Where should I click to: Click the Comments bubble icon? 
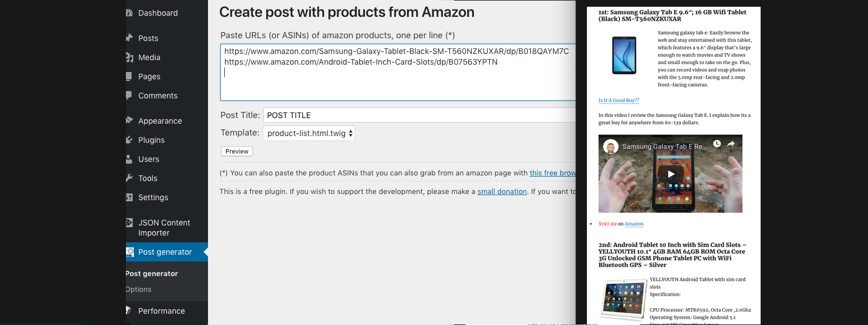[129, 96]
